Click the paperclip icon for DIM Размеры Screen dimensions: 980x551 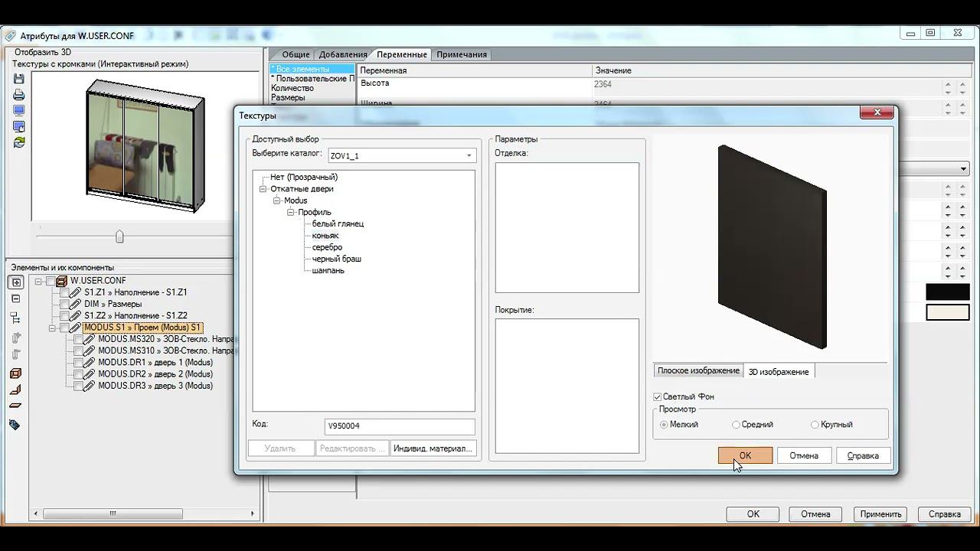pos(76,304)
